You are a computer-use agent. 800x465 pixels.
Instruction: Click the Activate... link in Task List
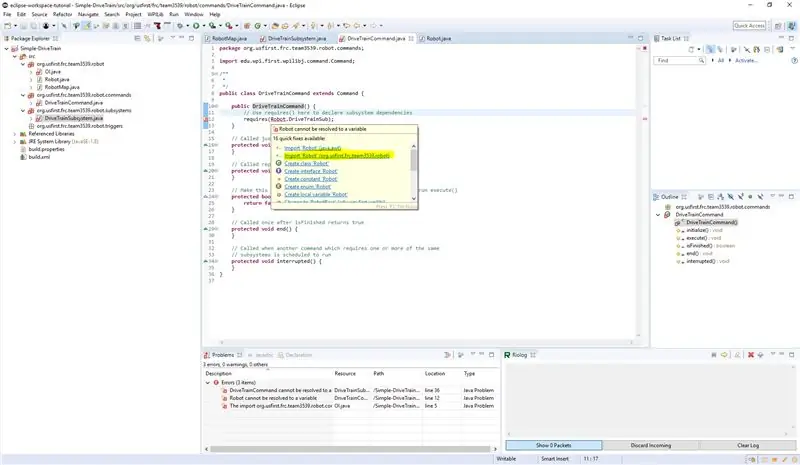click(x=746, y=60)
